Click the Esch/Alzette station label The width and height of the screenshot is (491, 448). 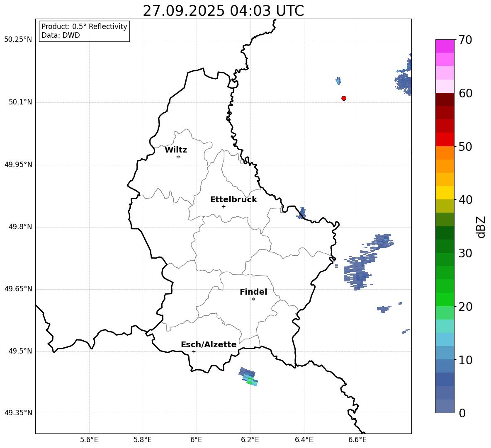click(x=209, y=344)
